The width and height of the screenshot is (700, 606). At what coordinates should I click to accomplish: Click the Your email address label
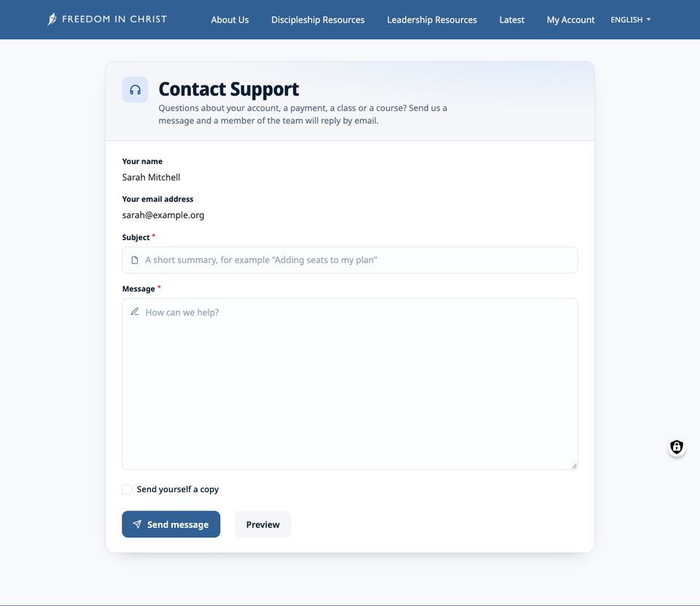[157, 199]
